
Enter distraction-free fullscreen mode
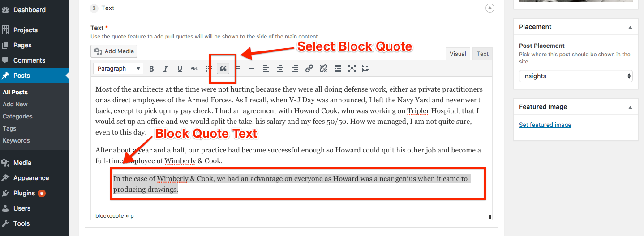point(352,69)
